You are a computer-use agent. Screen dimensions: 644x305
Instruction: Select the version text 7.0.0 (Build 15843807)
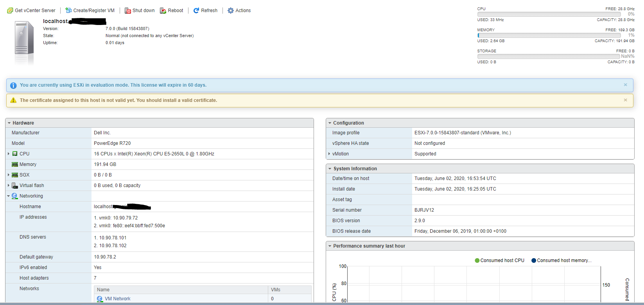[x=127, y=29]
